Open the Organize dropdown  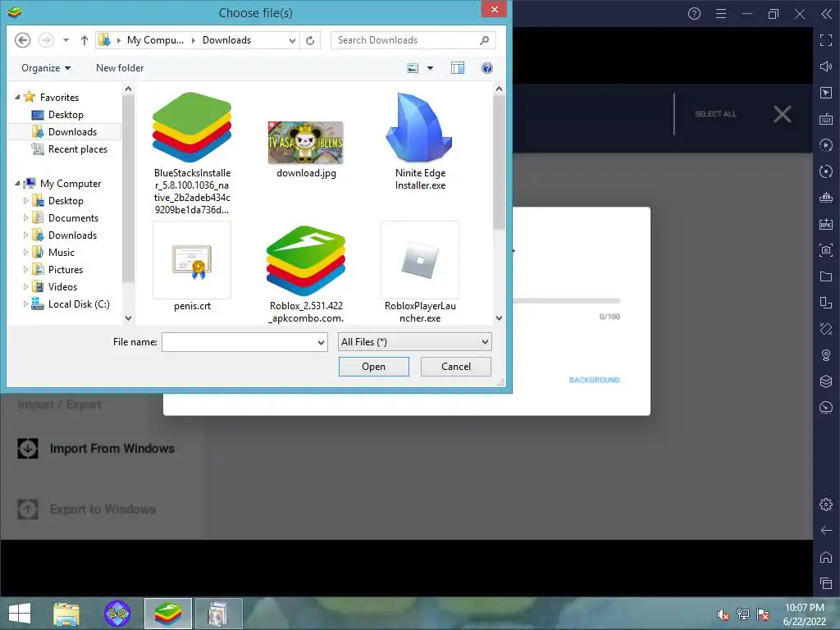46,68
